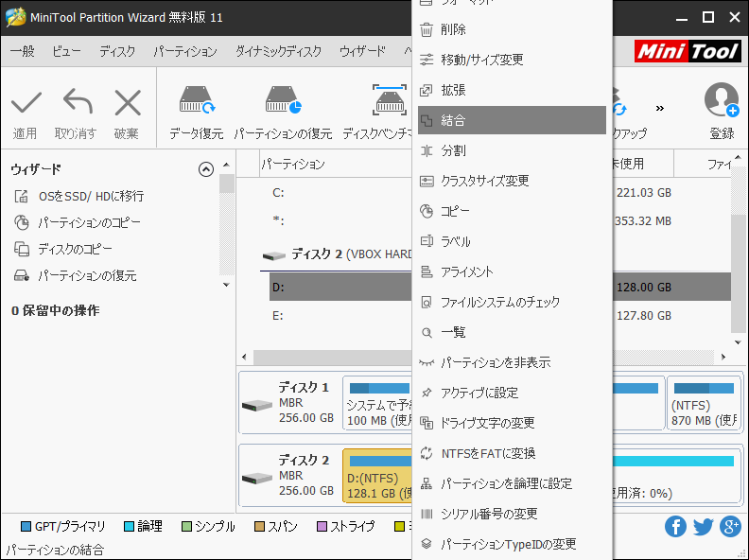Open the ディスク menu
This screenshot has width=749, height=560.
pos(117,51)
